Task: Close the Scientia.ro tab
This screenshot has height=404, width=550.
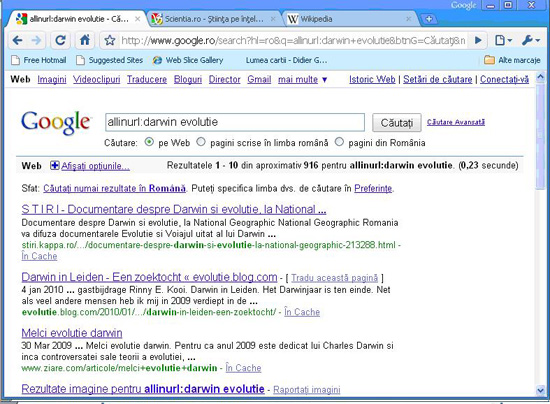Action: click(273, 19)
